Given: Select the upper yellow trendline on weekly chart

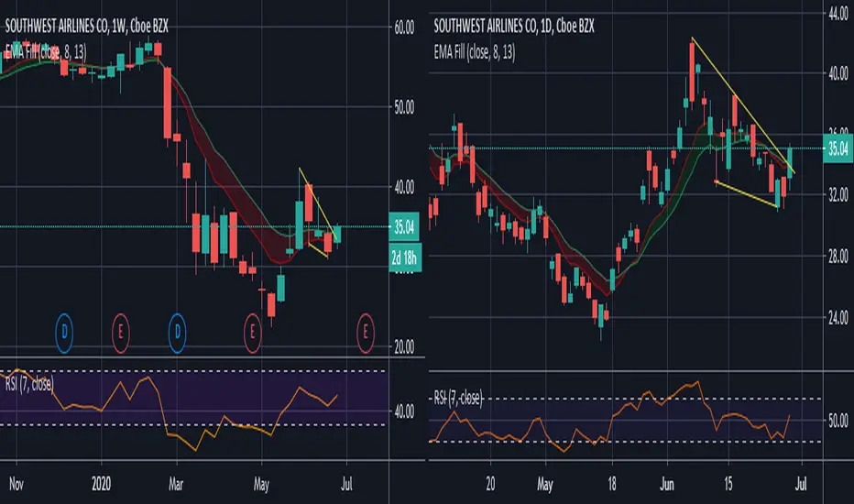Looking at the screenshot, I should tap(319, 204).
